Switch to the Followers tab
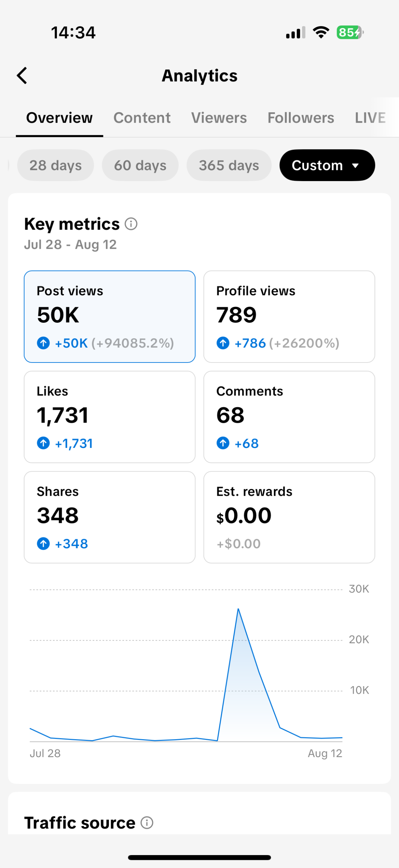The image size is (399, 868). tap(301, 118)
